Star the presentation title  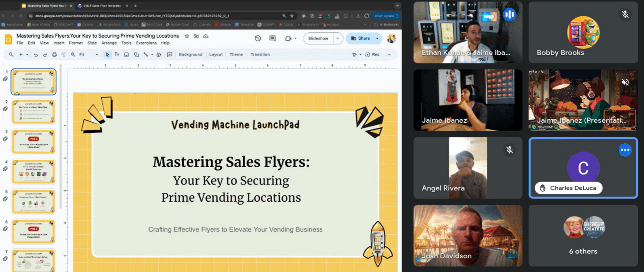pos(187,36)
